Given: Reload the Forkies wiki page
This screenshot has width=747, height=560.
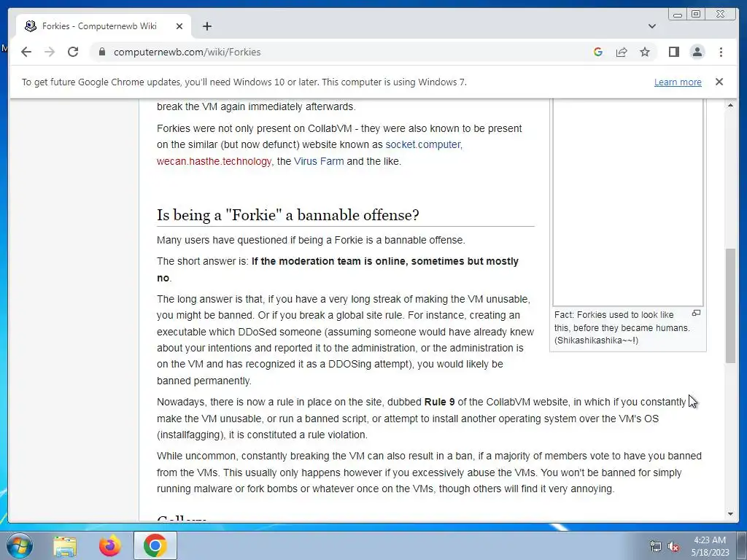Looking at the screenshot, I should [x=73, y=52].
